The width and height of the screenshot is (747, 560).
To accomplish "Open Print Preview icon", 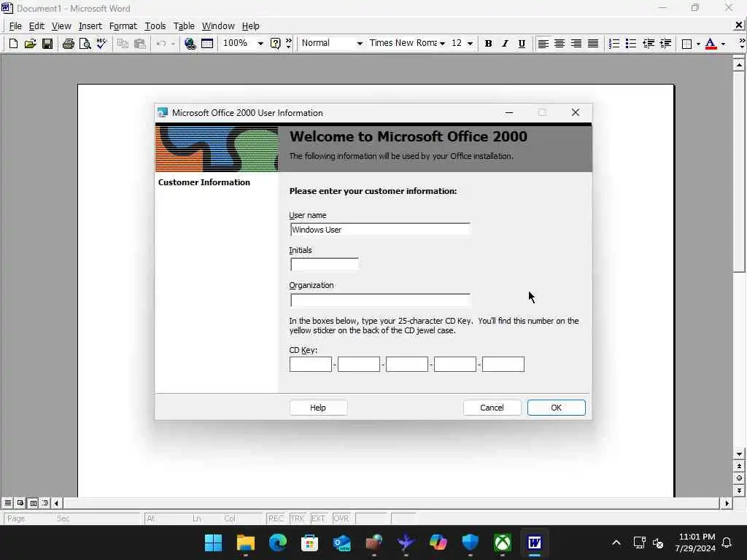I will (85, 44).
